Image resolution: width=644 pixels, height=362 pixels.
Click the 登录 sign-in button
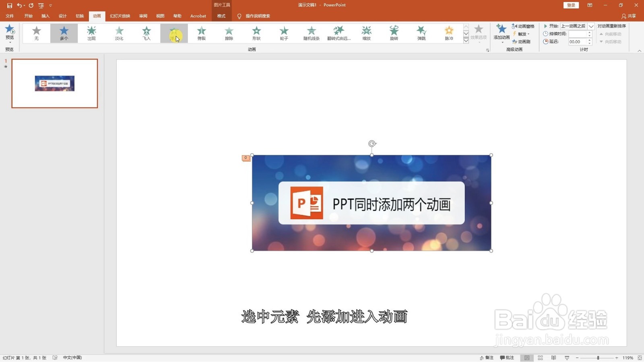[571, 5]
